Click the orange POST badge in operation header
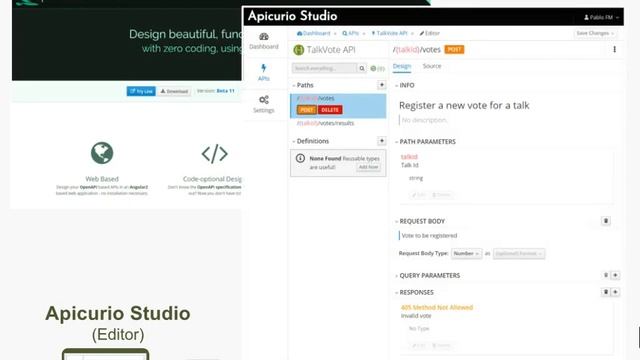 pyautogui.click(x=454, y=49)
